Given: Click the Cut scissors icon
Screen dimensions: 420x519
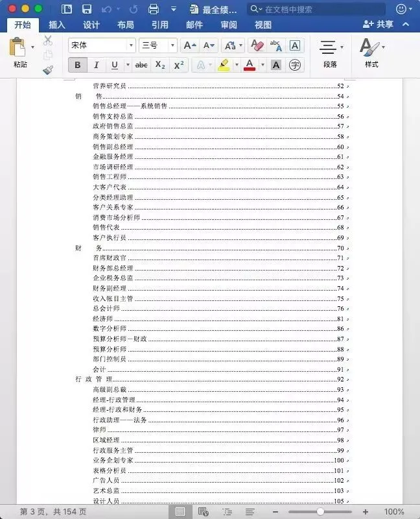Looking at the screenshot, I should [48, 40].
